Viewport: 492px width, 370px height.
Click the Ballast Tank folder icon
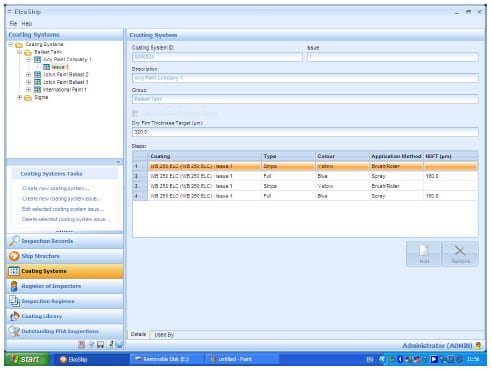click(28, 52)
